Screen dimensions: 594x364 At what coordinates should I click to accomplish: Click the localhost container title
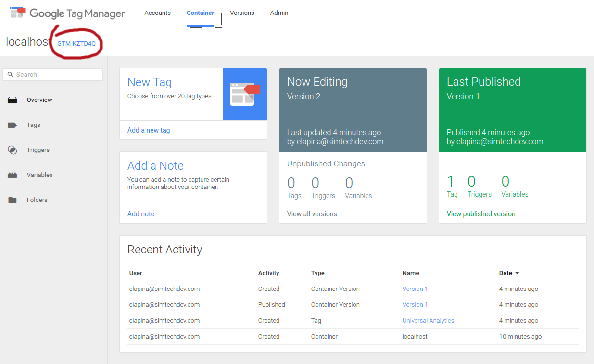click(27, 42)
